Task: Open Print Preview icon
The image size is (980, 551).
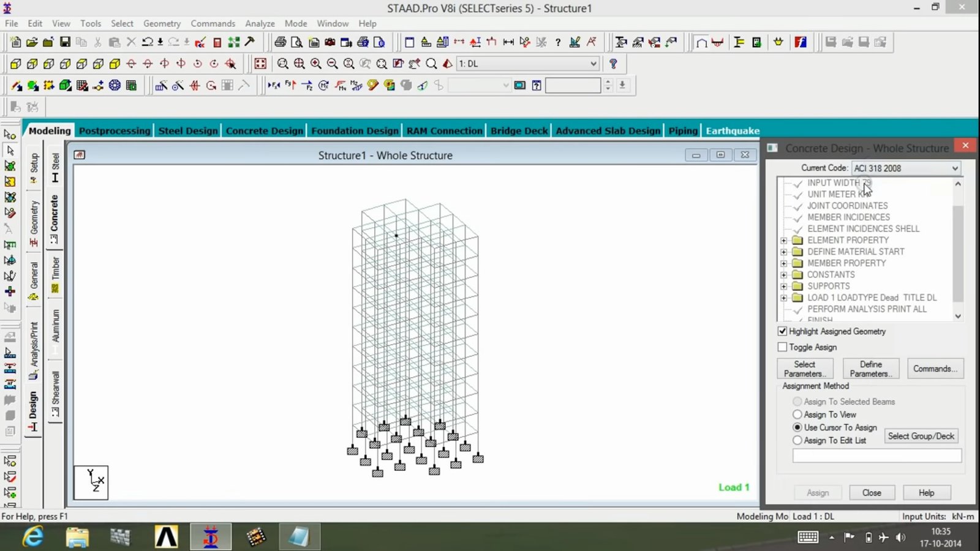Action: [296, 42]
